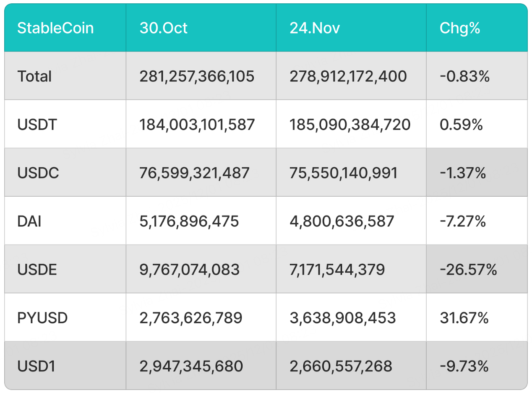Select the USDC change cell -1.37%
This screenshot has width=532, height=395.
[463, 173]
